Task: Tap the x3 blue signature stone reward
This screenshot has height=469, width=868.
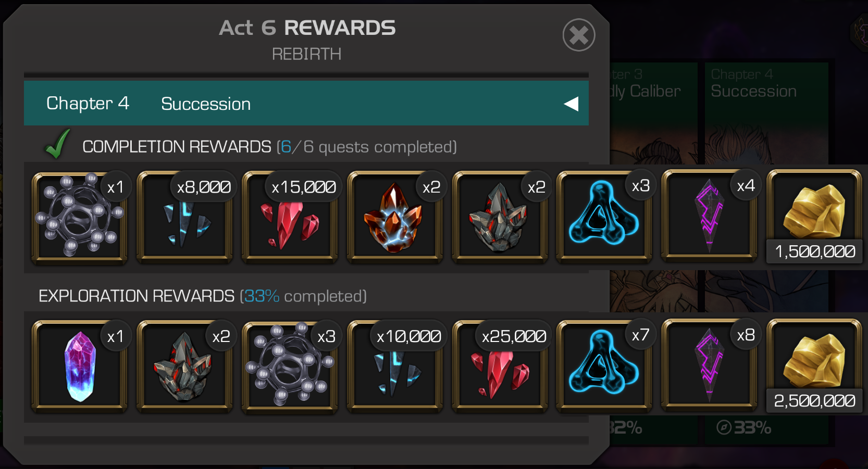Action: (604, 217)
